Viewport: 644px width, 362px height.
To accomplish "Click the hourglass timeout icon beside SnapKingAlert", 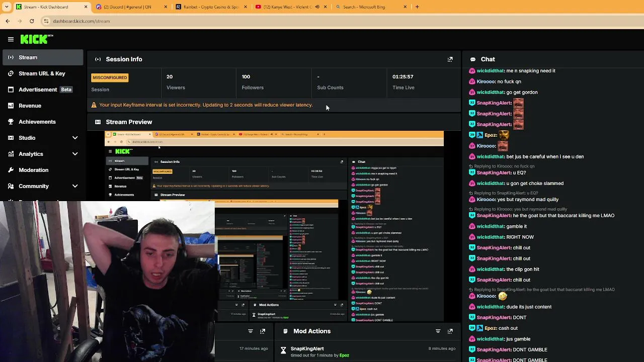I will point(283,351).
